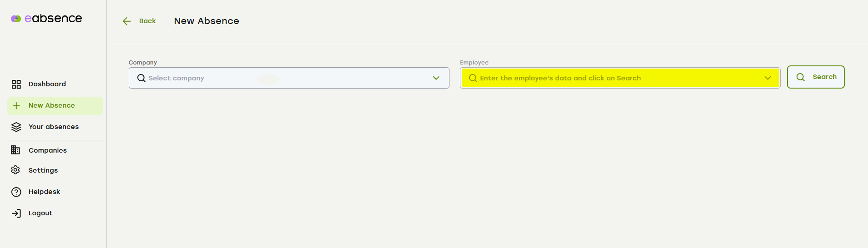Click the Back link
Viewport: 868px width, 248px height.
click(x=147, y=21)
